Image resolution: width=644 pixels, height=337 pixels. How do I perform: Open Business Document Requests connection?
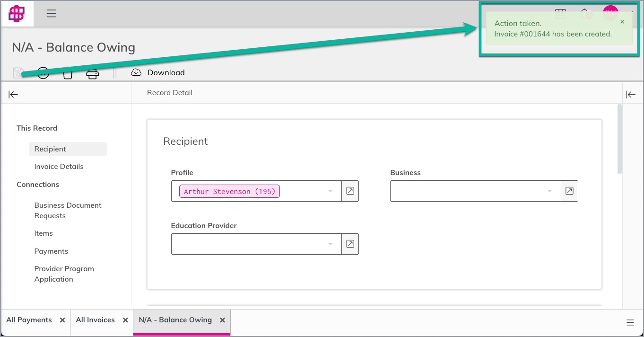coord(68,211)
